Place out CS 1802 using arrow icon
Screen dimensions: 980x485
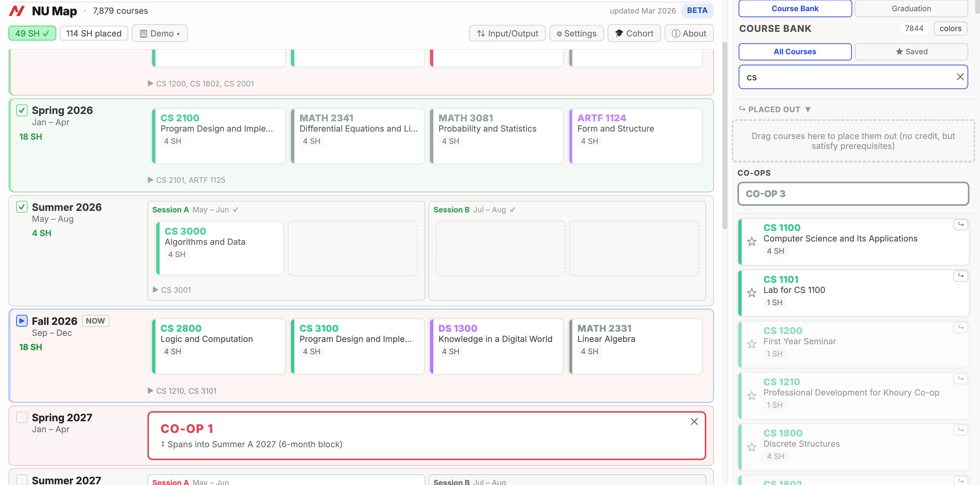coord(960,480)
